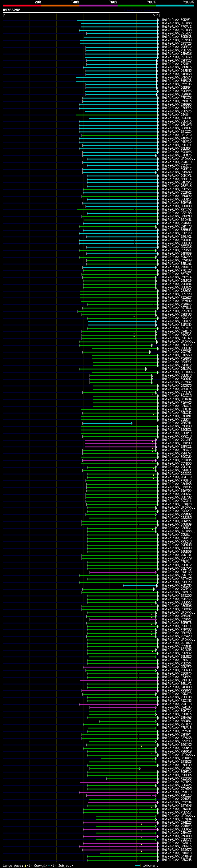Image resolution: width=197 pixels, height=868 pixels.
Task: Open hit UniRef100_B9R995
Action: [177, 104]
